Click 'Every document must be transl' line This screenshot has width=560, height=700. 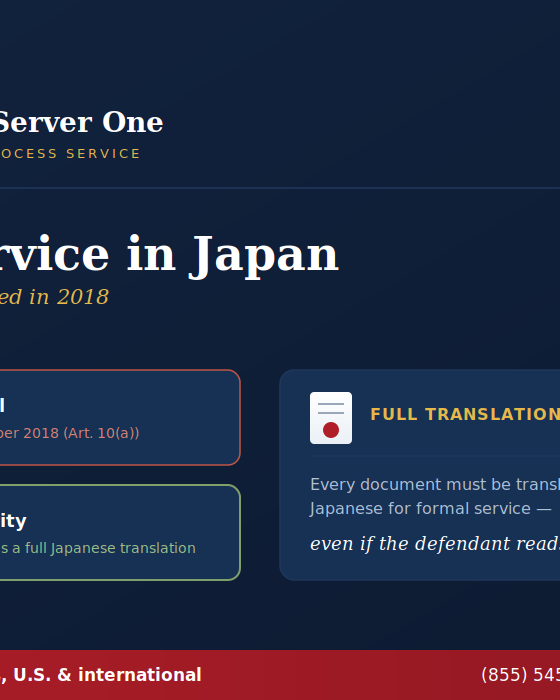[x=435, y=484]
